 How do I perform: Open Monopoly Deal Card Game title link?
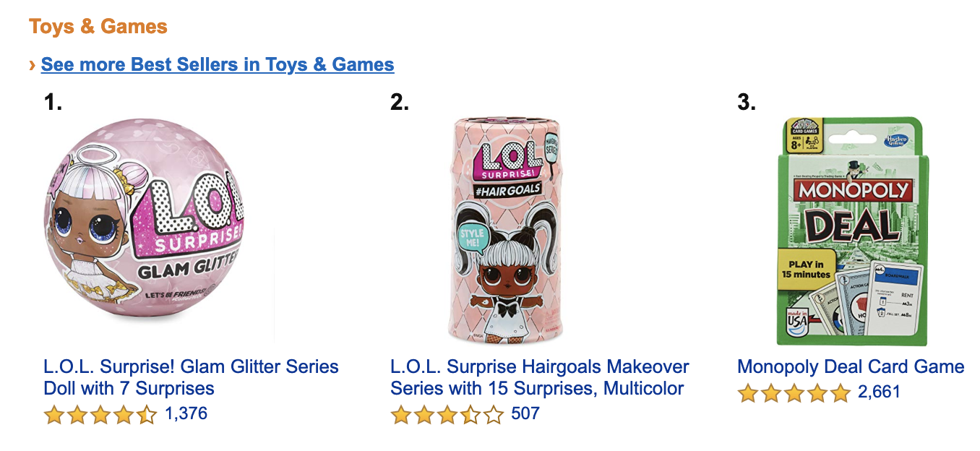tap(851, 366)
